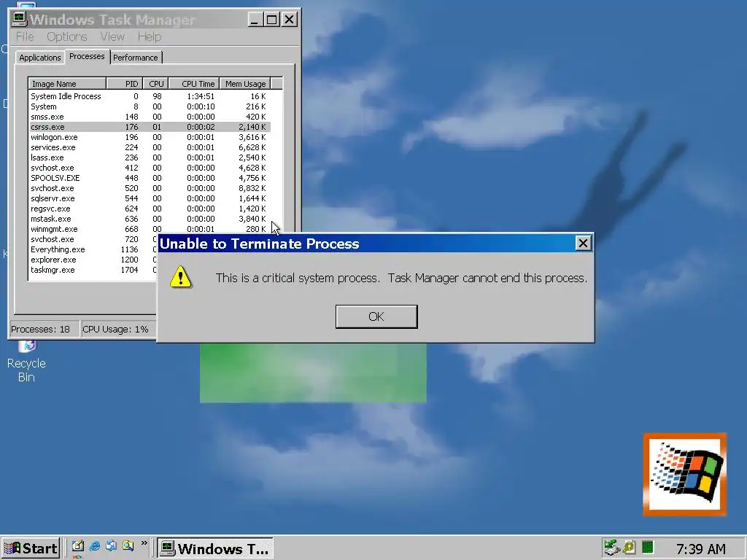
Task: Close the Windows Task Manager window
Action: 289,20
